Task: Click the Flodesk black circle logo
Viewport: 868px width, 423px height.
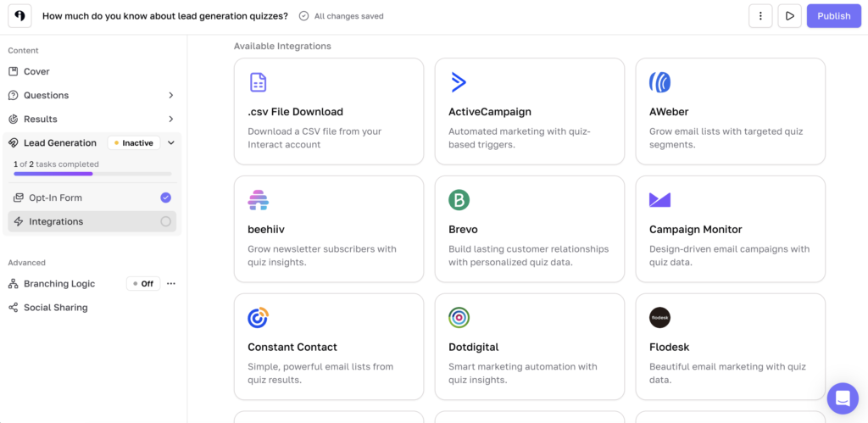Action: tap(659, 318)
